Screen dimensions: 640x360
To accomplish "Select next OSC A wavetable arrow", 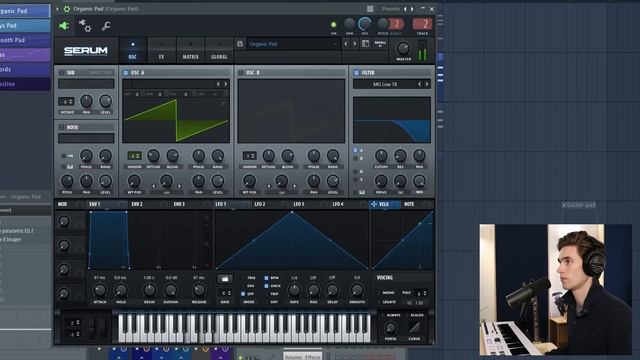I will pyautogui.click(x=226, y=84).
